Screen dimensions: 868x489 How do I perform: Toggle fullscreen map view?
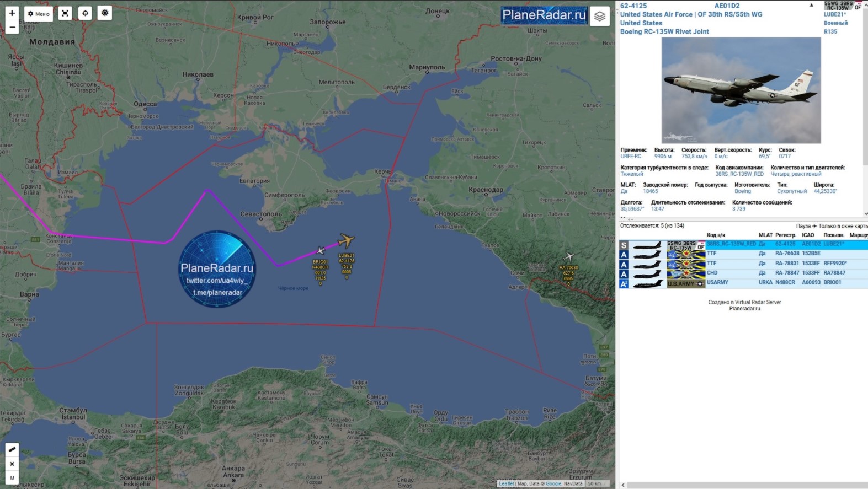(x=65, y=13)
